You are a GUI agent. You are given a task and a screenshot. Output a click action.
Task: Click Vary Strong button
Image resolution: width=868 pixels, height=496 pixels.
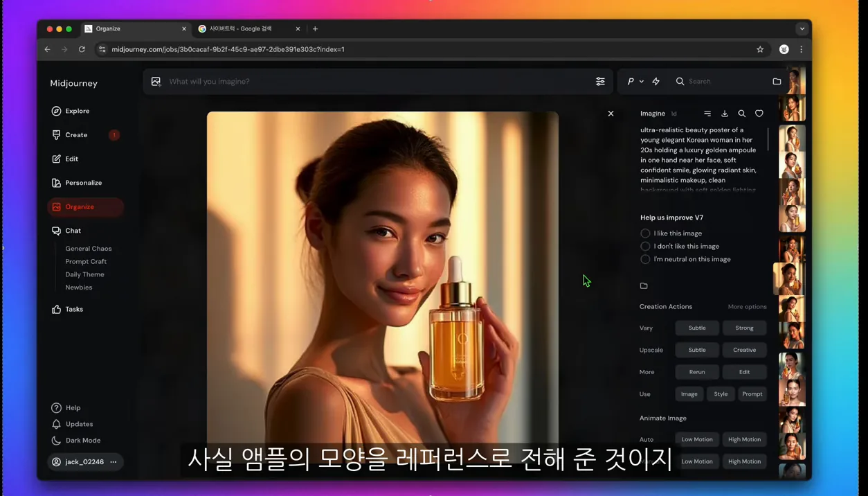(744, 328)
